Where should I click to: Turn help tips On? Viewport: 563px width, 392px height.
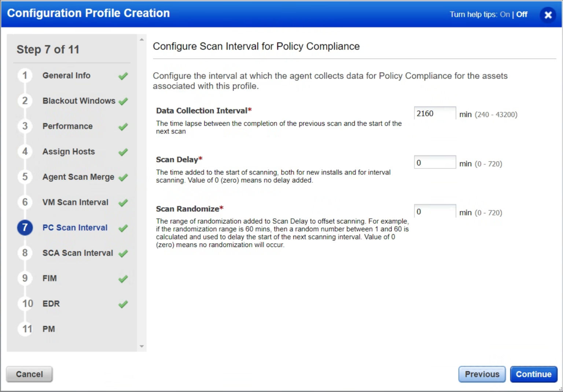point(504,14)
